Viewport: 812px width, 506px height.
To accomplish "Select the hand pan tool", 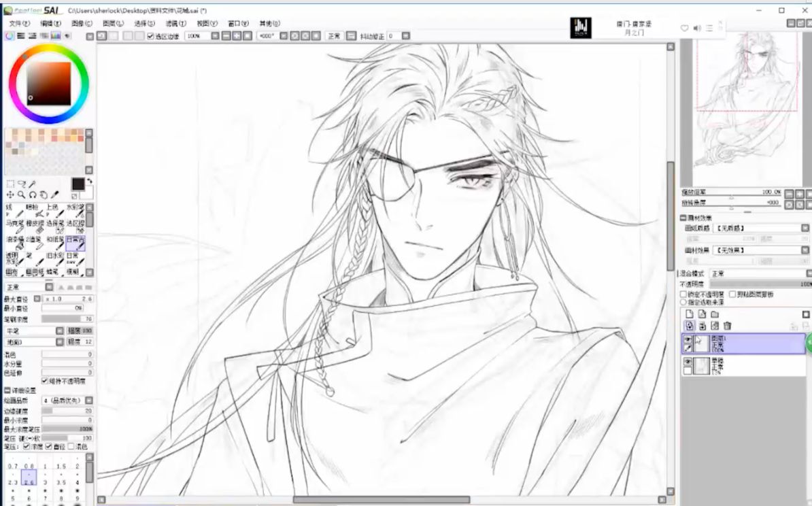I will (44, 195).
